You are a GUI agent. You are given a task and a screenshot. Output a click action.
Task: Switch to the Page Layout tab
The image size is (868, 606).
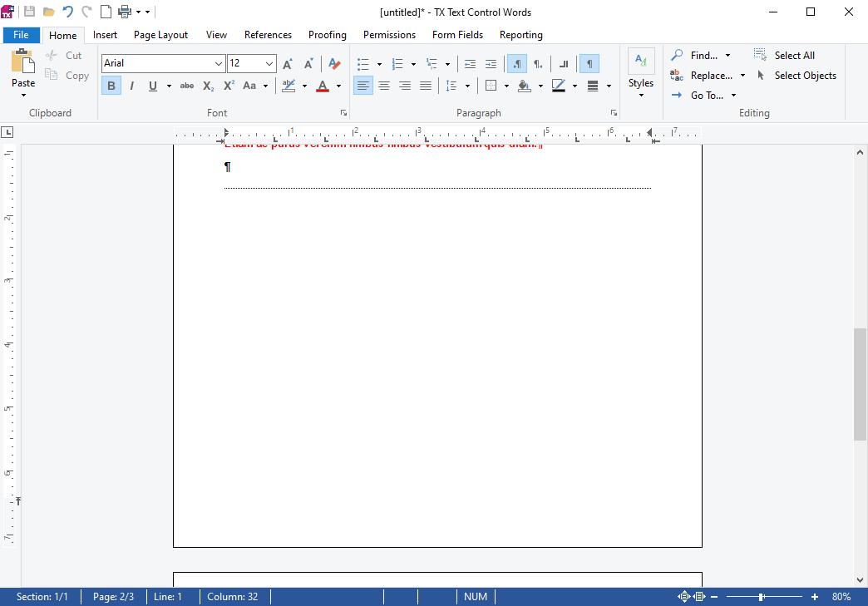160,35
